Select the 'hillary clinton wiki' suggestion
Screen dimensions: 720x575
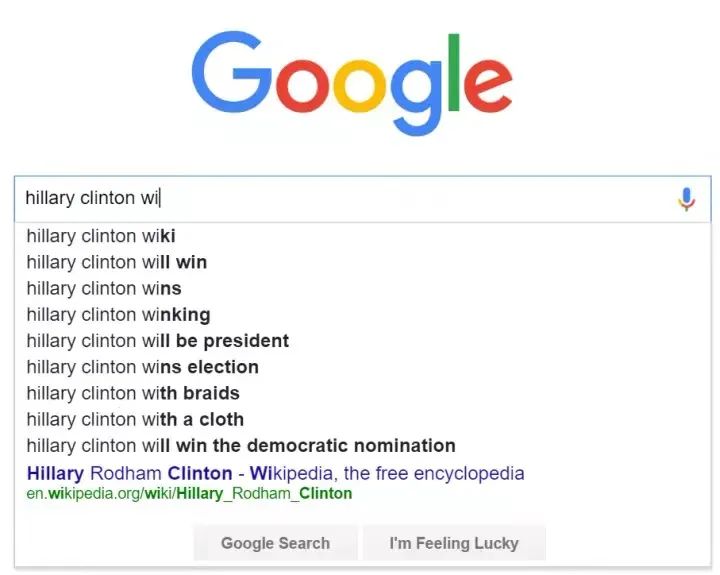[x=101, y=236]
